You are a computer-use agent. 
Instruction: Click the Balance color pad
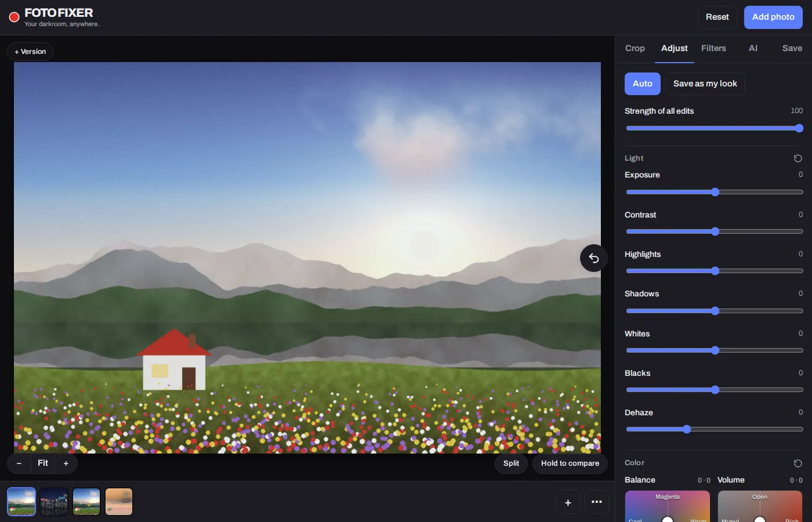pyautogui.click(x=668, y=506)
